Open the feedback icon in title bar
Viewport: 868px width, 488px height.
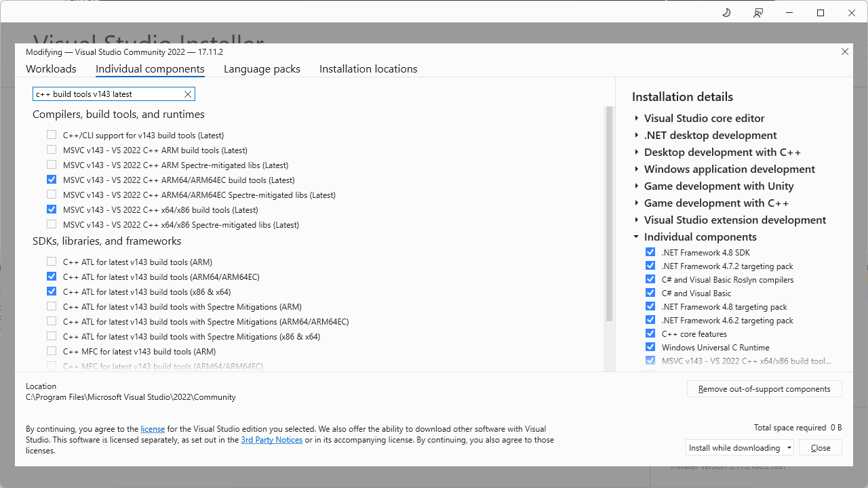pyautogui.click(x=758, y=13)
